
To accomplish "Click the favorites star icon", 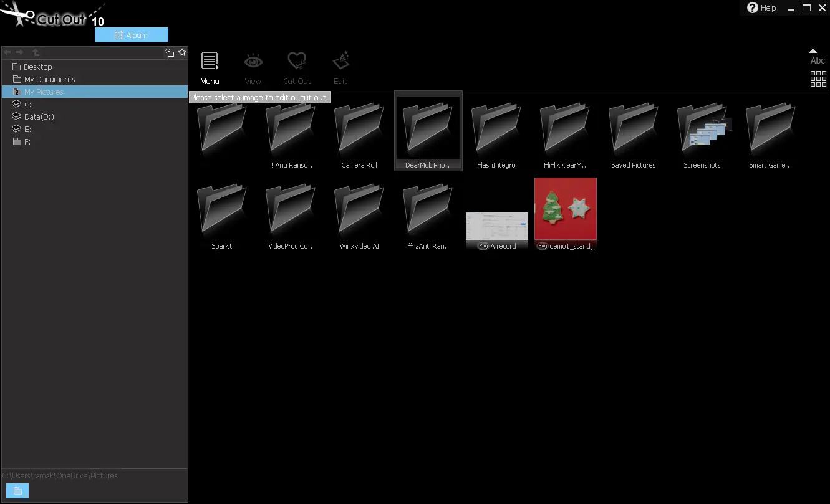I will [x=182, y=53].
